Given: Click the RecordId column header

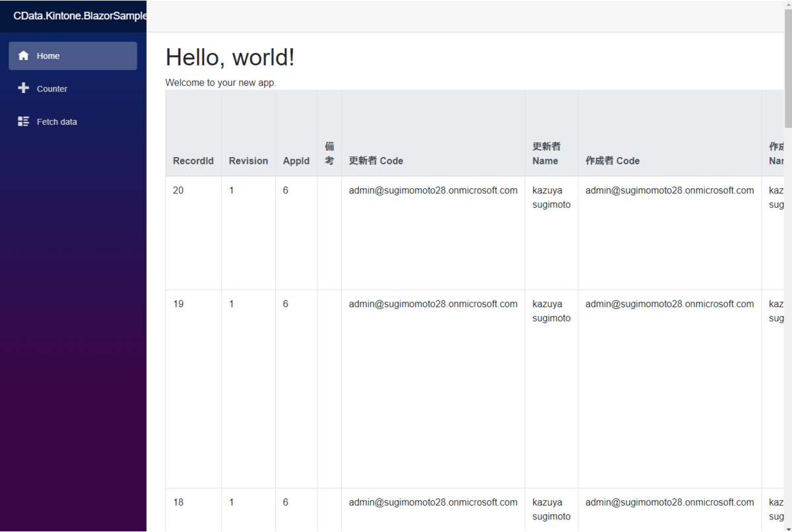Looking at the screenshot, I should (x=193, y=161).
